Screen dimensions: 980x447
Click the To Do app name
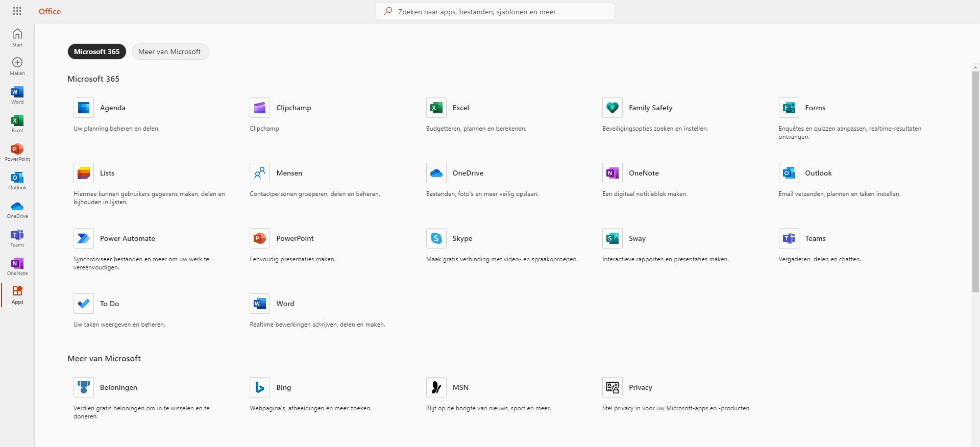(109, 304)
